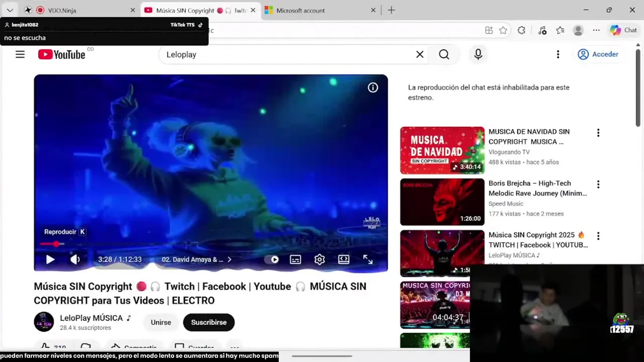The width and height of the screenshot is (644, 362).
Task: Open options for MUSICA DE NAVIDAD video
Action: click(x=598, y=133)
